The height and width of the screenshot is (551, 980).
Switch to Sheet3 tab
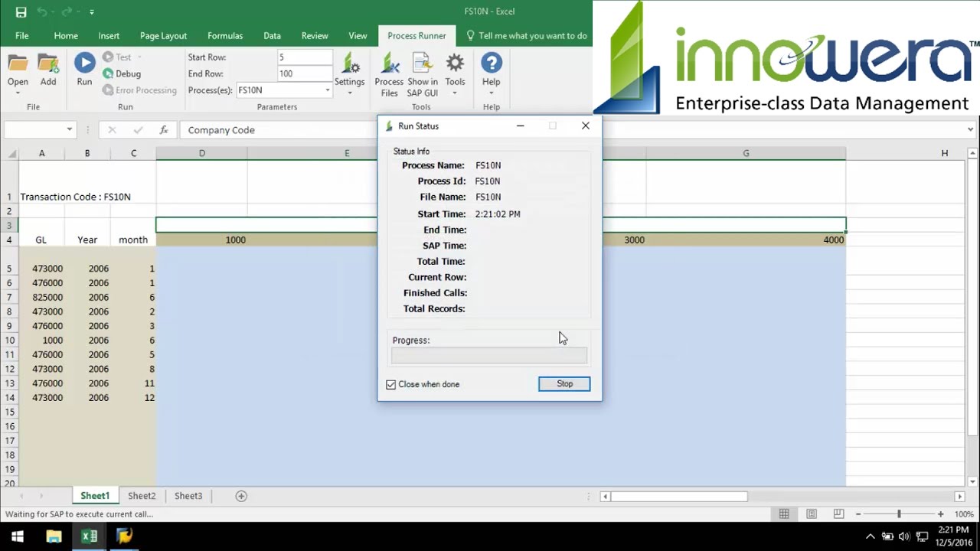click(188, 496)
